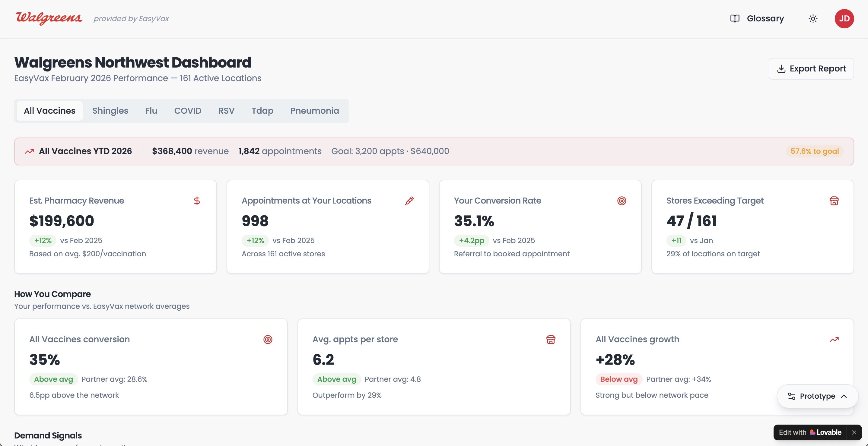Click Across 161 active stores text
Viewport: 868px width, 446px height.
283,254
